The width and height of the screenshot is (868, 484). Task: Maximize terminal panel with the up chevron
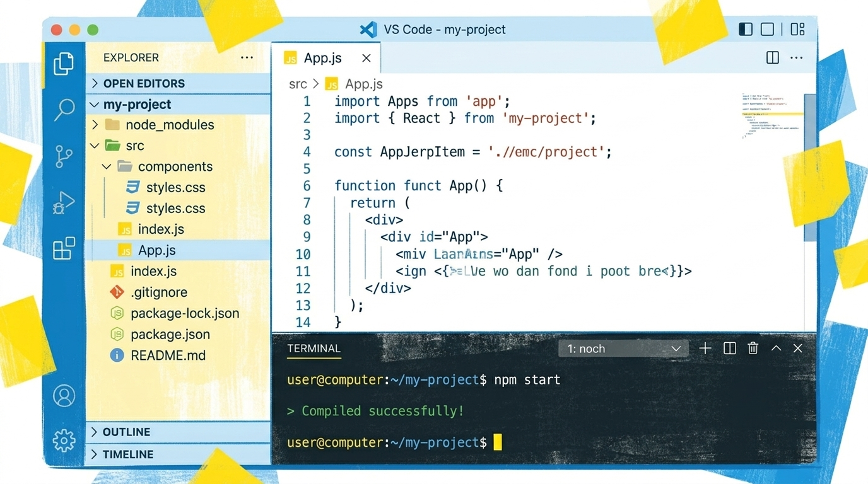pyautogui.click(x=776, y=349)
